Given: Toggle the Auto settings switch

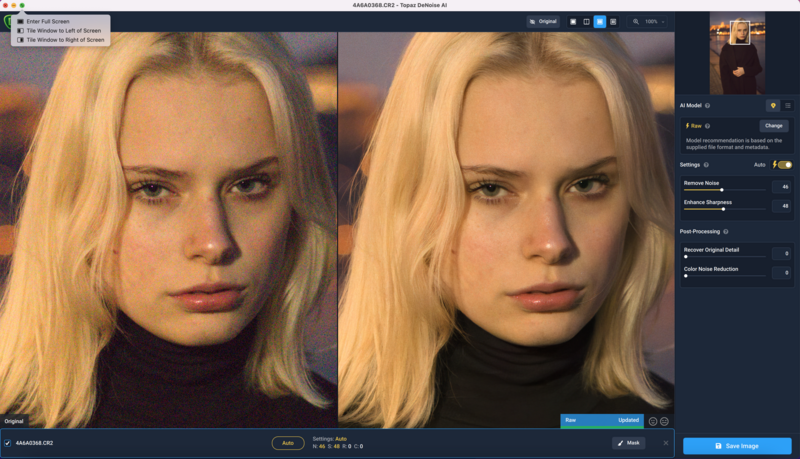Looking at the screenshot, I should point(785,165).
